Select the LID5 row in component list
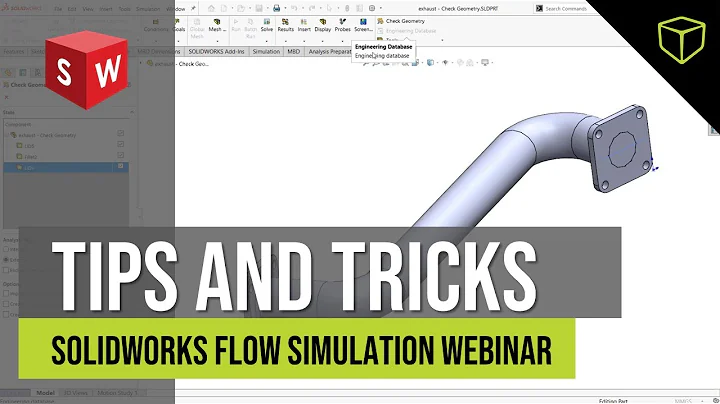The width and height of the screenshot is (720, 404). 66,146
